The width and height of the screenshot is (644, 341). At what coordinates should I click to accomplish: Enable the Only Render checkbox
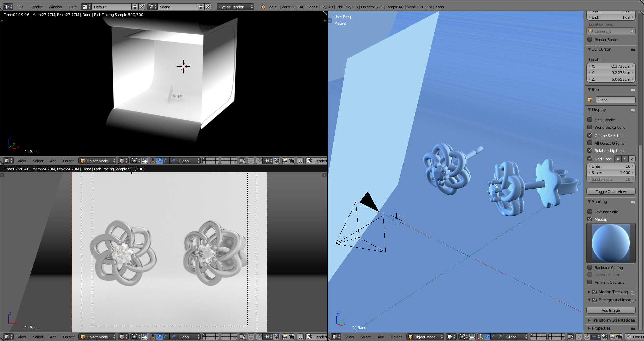pyautogui.click(x=590, y=120)
